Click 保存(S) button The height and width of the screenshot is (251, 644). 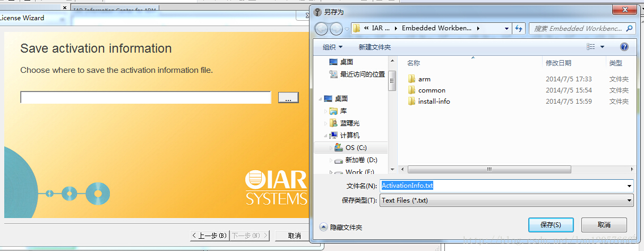(551, 225)
